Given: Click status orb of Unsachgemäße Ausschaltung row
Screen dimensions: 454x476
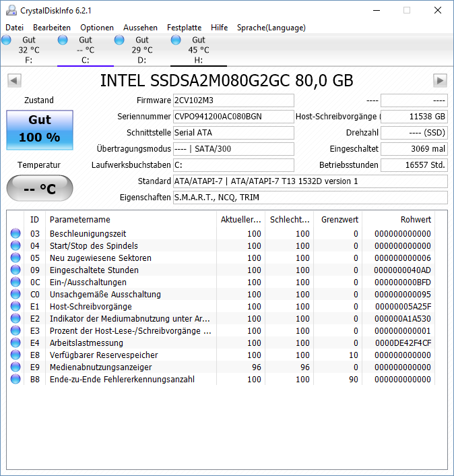Looking at the screenshot, I should [15, 294].
